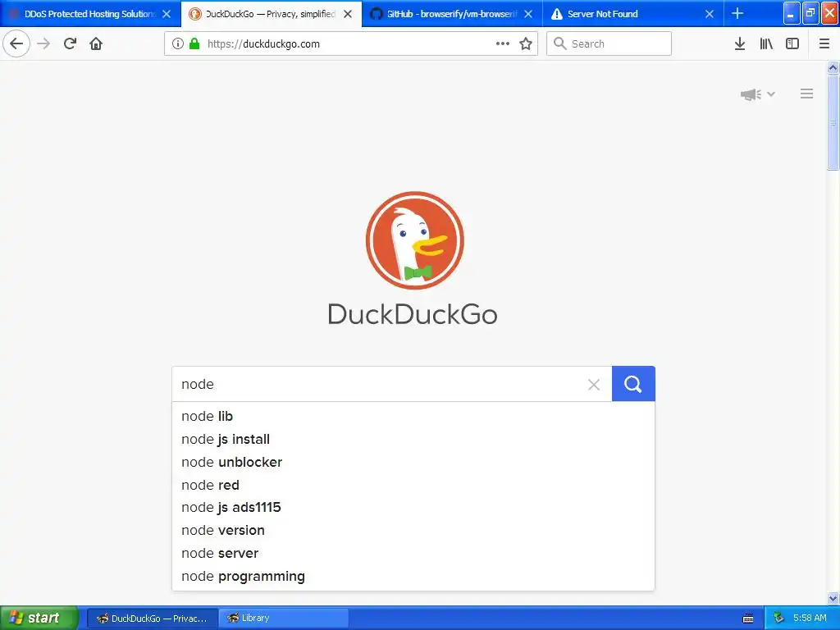Screen dimensions: 840x630
Task: Click the DuckDuckGo megaphone icon
Action: click(x=751, y=94)
